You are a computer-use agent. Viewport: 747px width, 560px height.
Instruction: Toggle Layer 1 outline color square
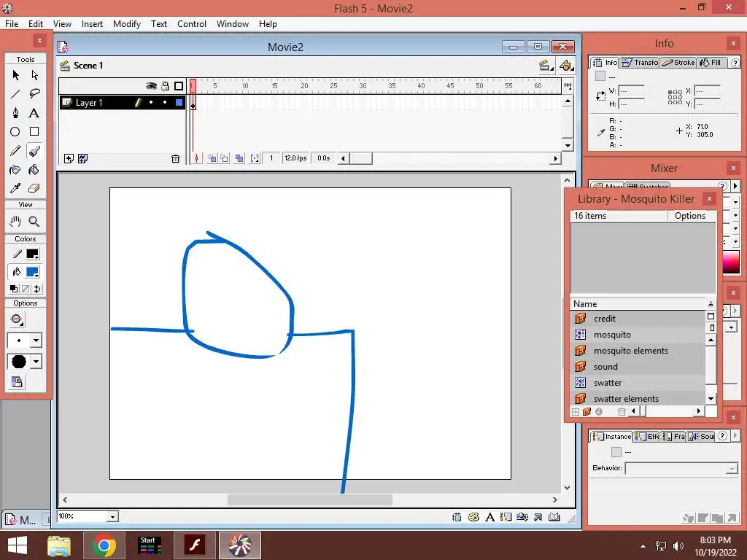(179, 102)
